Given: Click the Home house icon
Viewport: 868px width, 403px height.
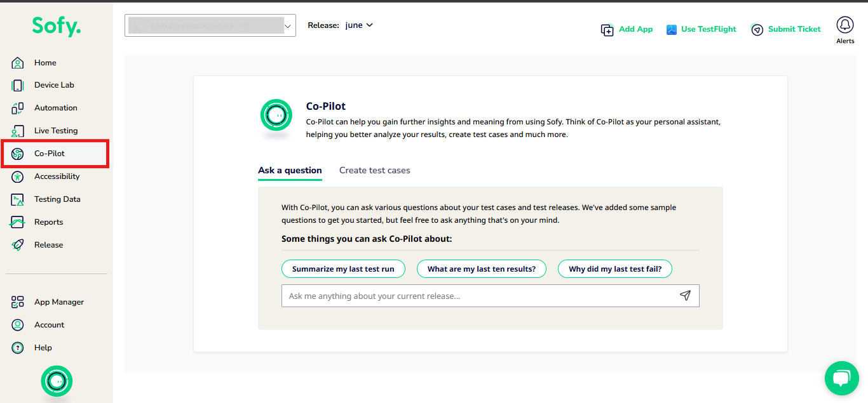Looking at the screenshot, I should click(x=18, y=63).
